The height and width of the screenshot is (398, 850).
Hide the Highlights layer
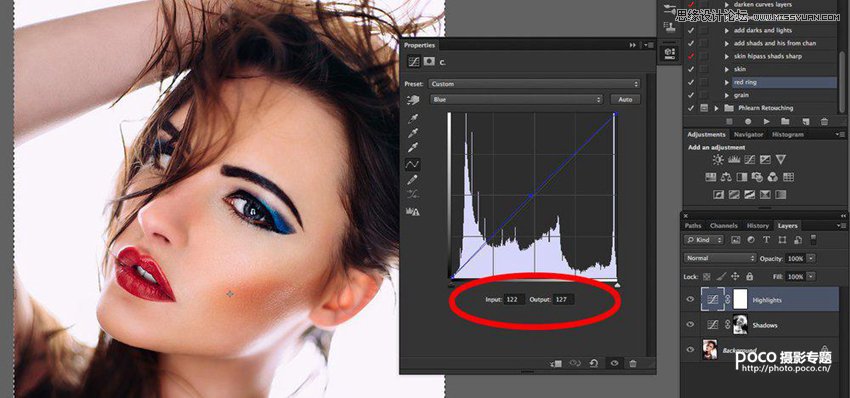pos(690,299)
